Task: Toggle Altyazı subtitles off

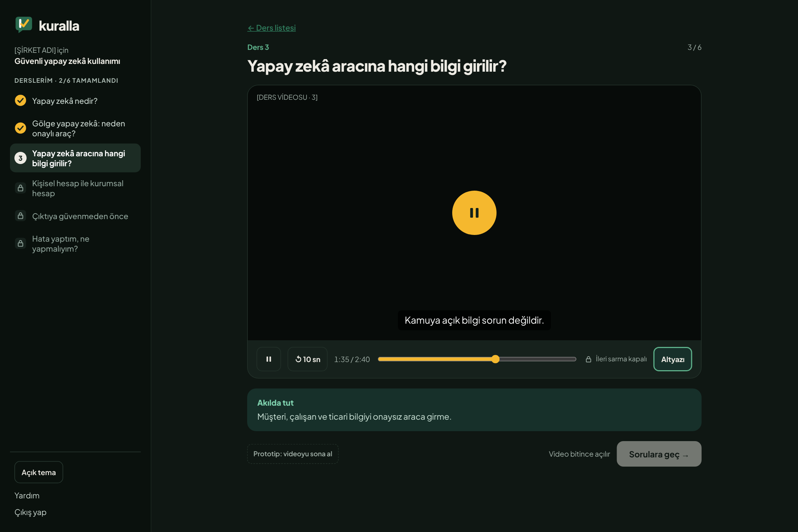Action: (x=672, y=359)
